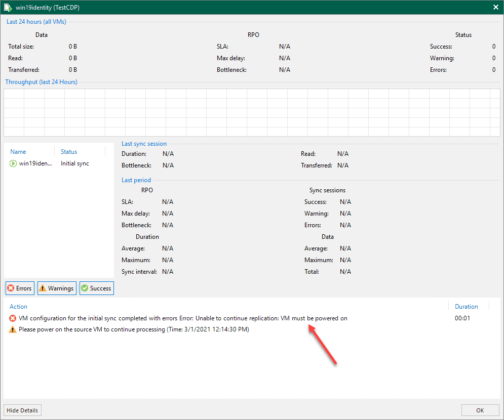Sort VM list by Status column
The width and height of the screenshot is (504, 420).
[69, 151]
